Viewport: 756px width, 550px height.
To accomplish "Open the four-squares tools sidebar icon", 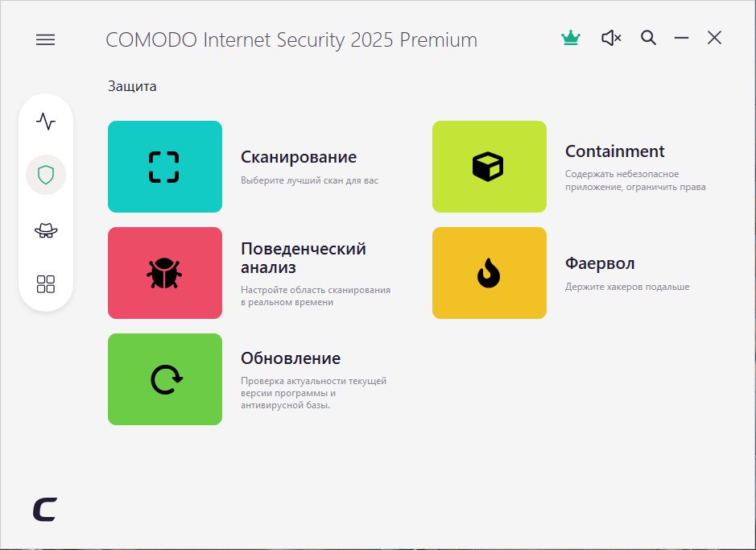I will tap(46, 283).
